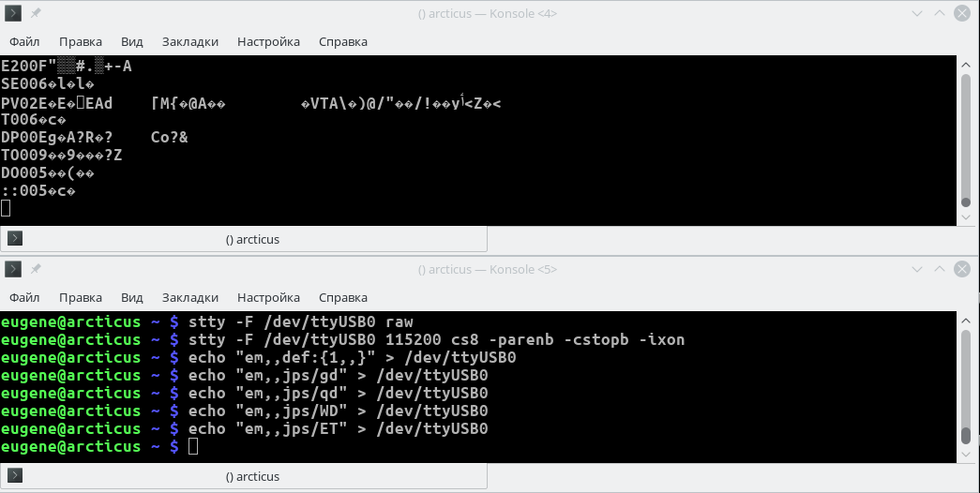
Task: Toggle the pin icon in Konsole <5> title bar
Action: point(37,269)
